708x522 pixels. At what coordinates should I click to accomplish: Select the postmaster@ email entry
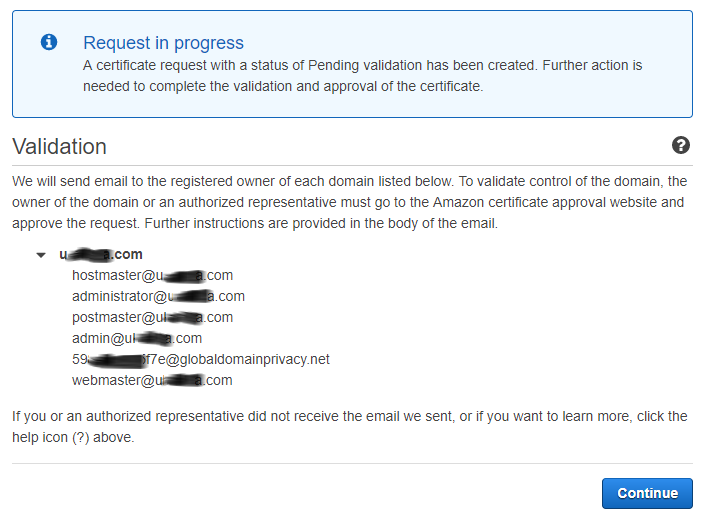pos(152,317)
